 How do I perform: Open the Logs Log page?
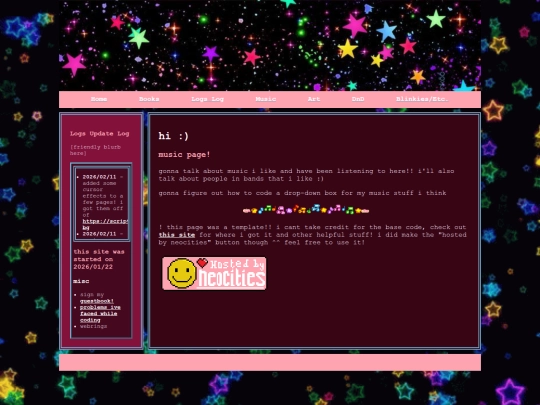click(207, 99)
